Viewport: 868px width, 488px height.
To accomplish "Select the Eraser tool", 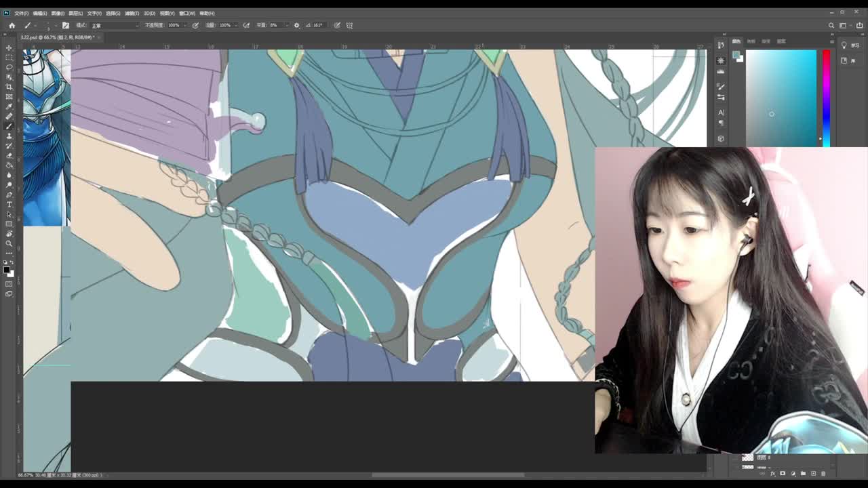I will [9, 155].
